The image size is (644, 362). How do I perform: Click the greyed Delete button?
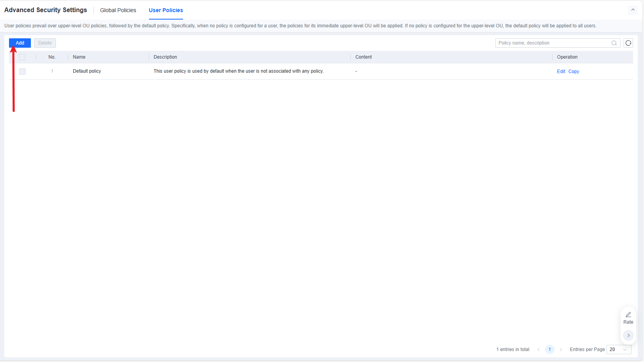pos(45,43)
